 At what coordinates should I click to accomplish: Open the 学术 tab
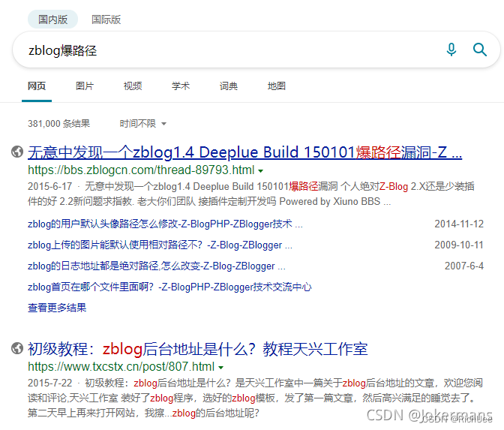pos(181,86)
